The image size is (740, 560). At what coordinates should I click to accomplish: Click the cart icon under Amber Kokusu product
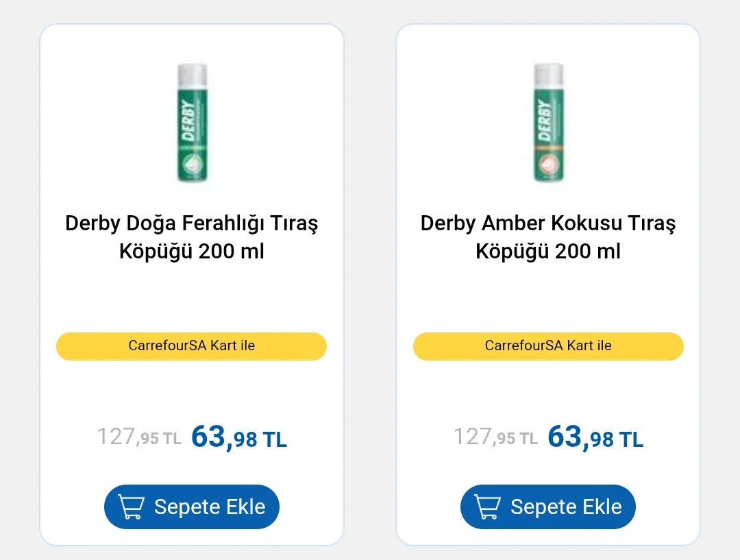(x=487, y=507)
